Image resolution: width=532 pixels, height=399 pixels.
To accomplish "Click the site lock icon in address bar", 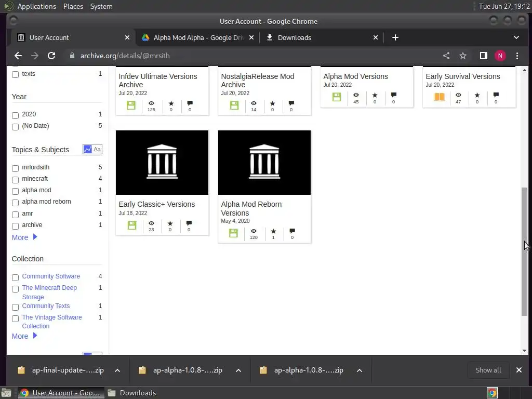I will pos(72,56).
